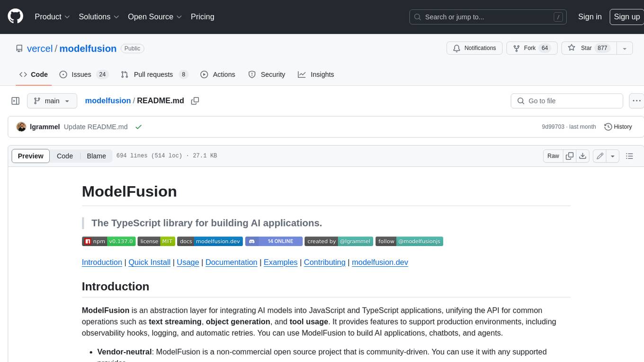Image resolution: width=644 pixels, height=362 pixels.
Task: Switch to the Code tab
Action: pos(34,74)
